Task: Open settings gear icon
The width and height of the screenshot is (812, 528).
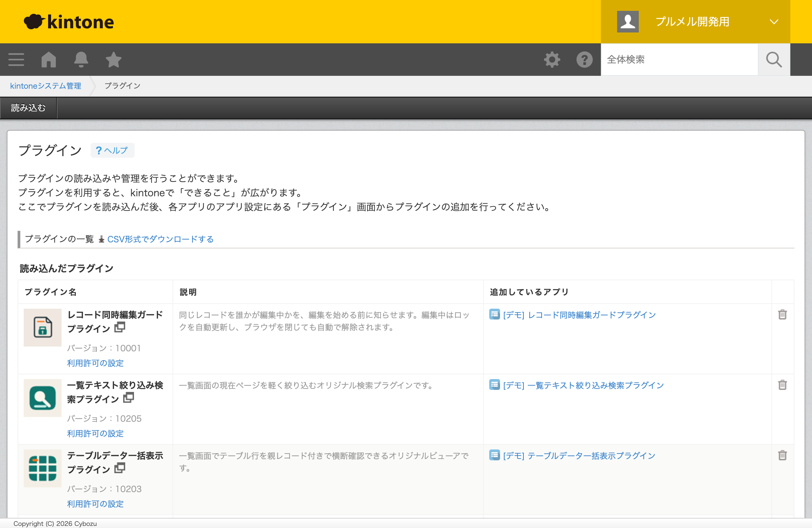Action: 552,59
